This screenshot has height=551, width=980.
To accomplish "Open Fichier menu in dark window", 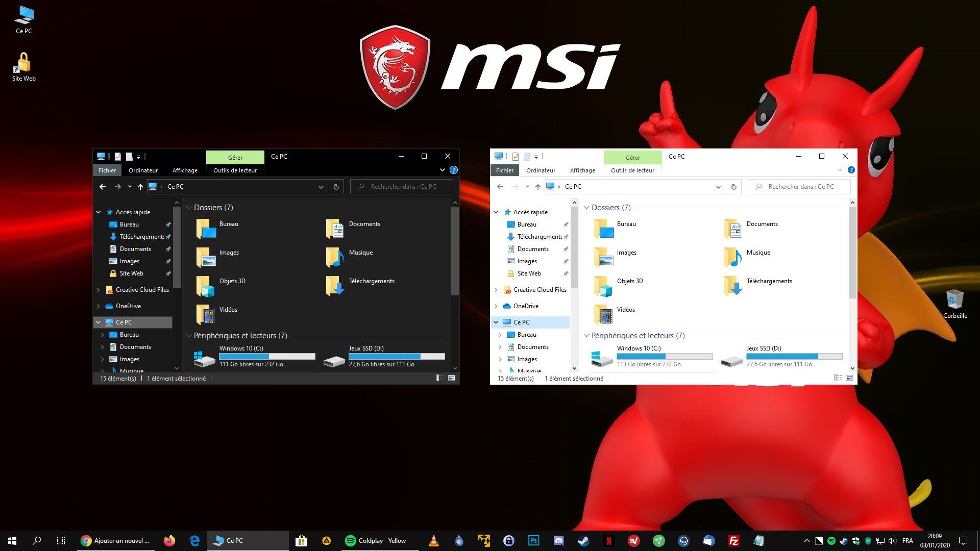I will coord(107,170).
